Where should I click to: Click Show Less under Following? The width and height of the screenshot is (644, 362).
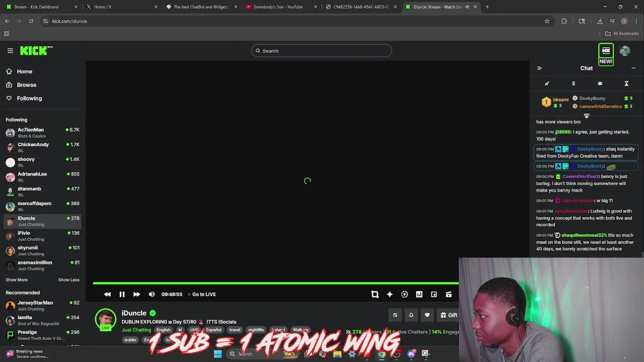coord(69,280)
